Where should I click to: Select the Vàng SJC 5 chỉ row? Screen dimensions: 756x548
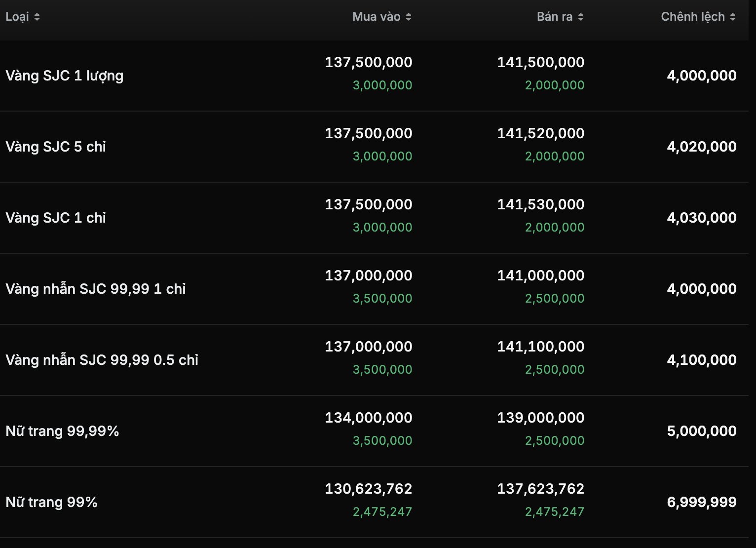[x=374, y=147]
